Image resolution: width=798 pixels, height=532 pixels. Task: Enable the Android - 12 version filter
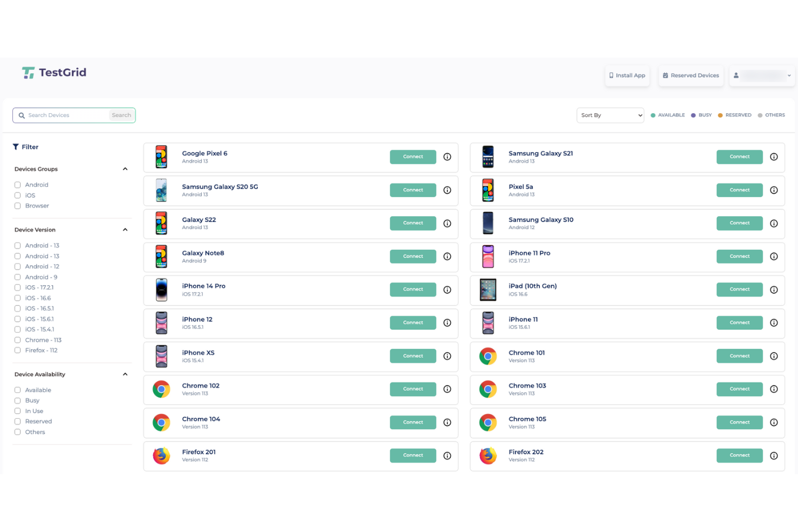pyautogui.click(x=17, y=266)
